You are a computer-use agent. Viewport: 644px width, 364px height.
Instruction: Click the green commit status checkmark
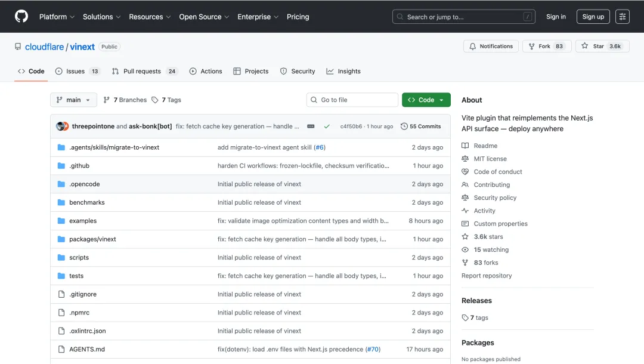(x=327, y=127)
